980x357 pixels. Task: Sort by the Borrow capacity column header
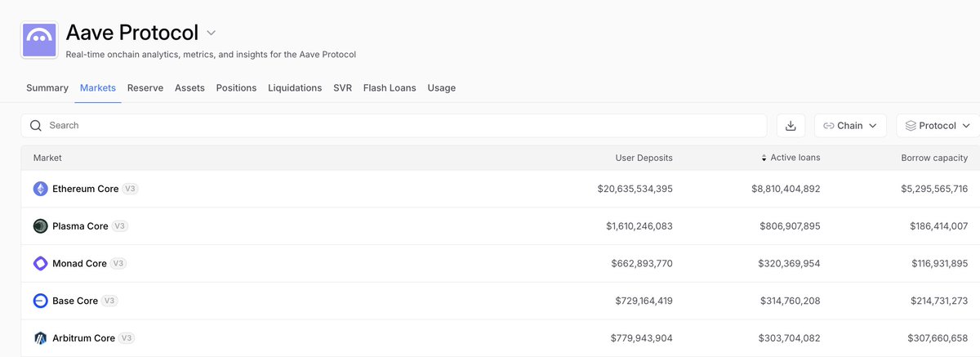[934, 158]
